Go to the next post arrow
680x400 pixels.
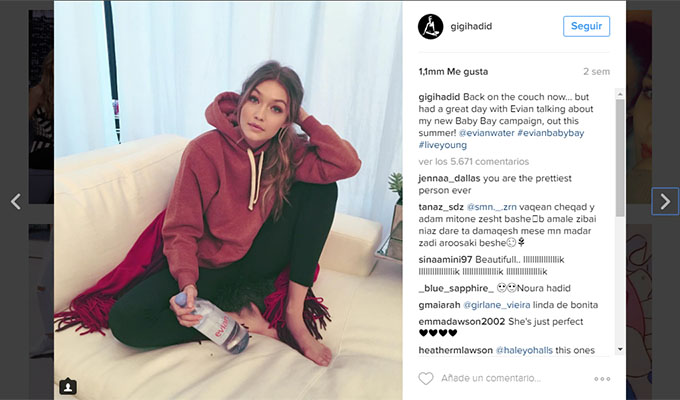[x=665, y=201]
